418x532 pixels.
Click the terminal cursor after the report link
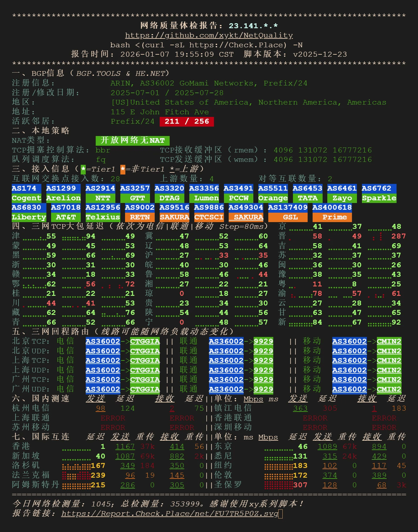(280, 514)
